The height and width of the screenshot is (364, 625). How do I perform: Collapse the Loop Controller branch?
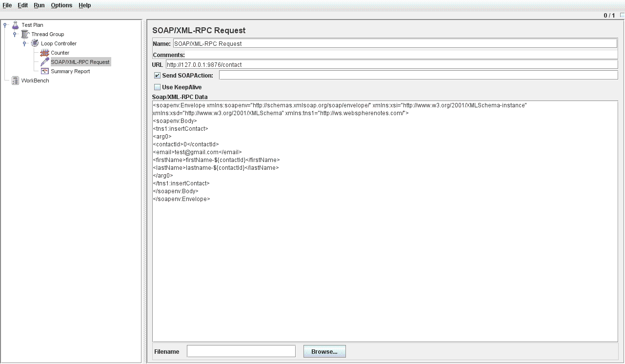click(23, 43)
